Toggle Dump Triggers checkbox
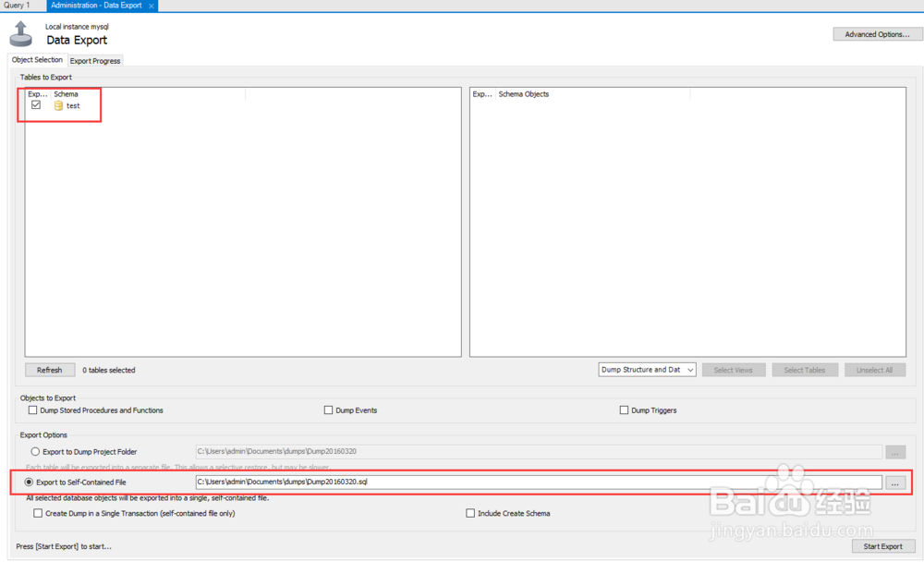This screenshot has height=562, width=924. 624,410
